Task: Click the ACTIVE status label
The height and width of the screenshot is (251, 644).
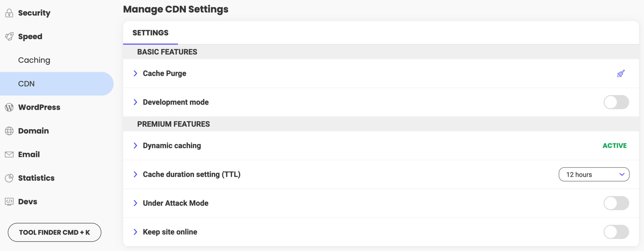Action: coord(615,146)
